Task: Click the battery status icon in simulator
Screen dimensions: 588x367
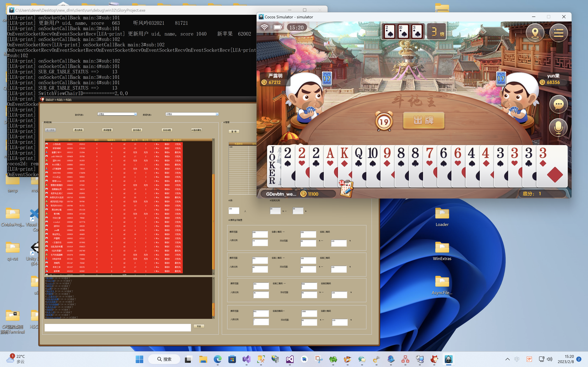Action: pos(278,27)
